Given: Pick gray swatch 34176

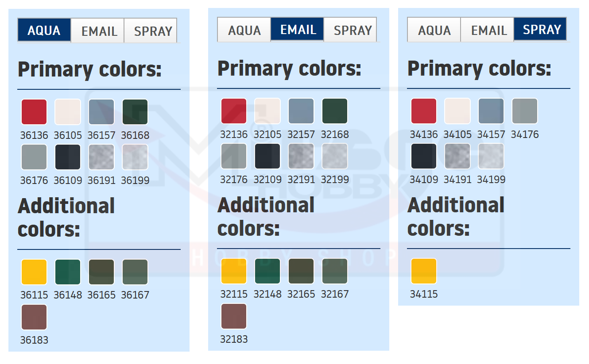Looking at the screenshot, I should pyautogui.click(x=525, y=111).
